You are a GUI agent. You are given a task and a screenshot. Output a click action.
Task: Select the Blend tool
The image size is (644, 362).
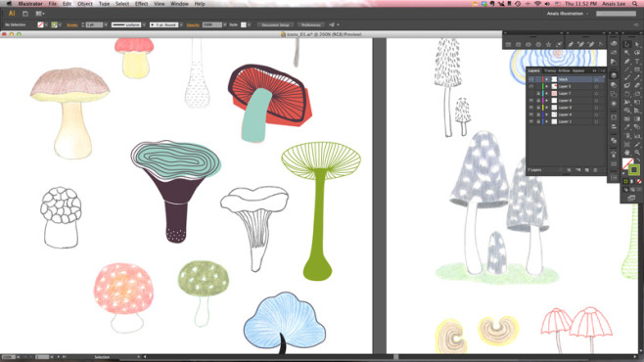coord(637,127)
